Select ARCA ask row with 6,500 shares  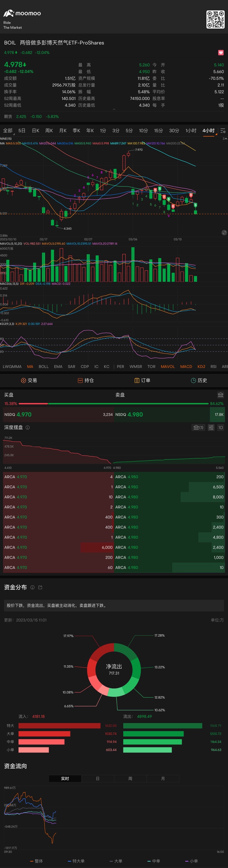point(170,487)
